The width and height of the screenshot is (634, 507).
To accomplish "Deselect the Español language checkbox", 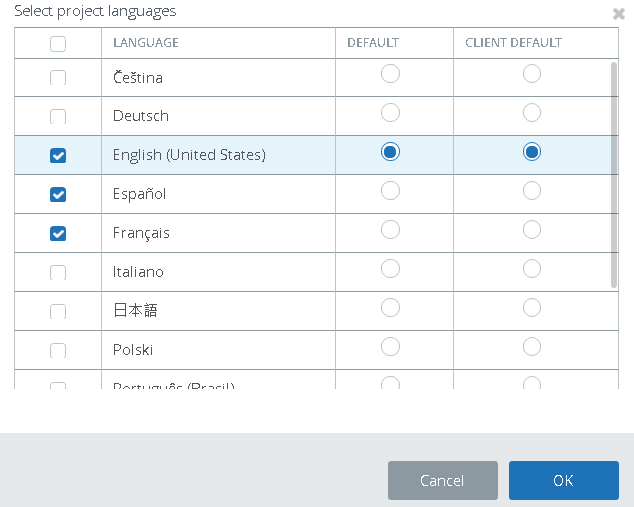I will [58, 194].
